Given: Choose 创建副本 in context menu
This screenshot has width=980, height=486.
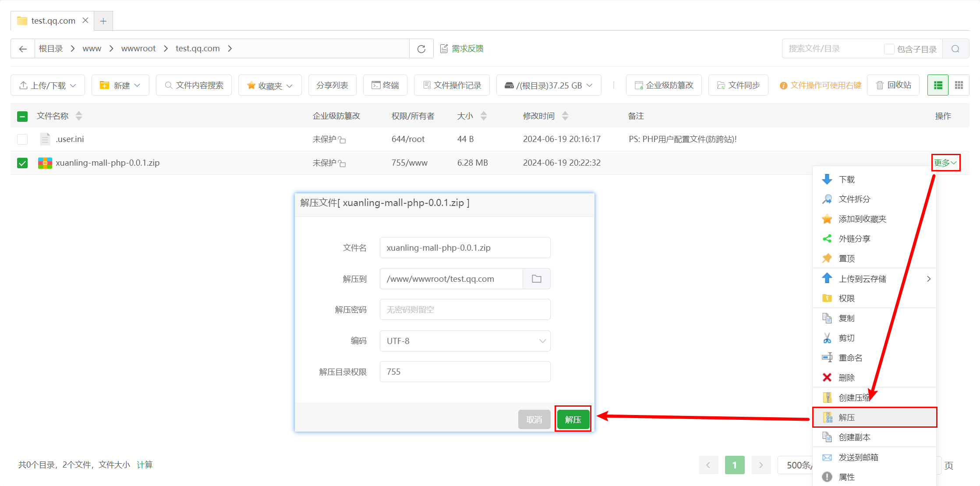Looking at the screenshot, I should [x=854, y=437].
